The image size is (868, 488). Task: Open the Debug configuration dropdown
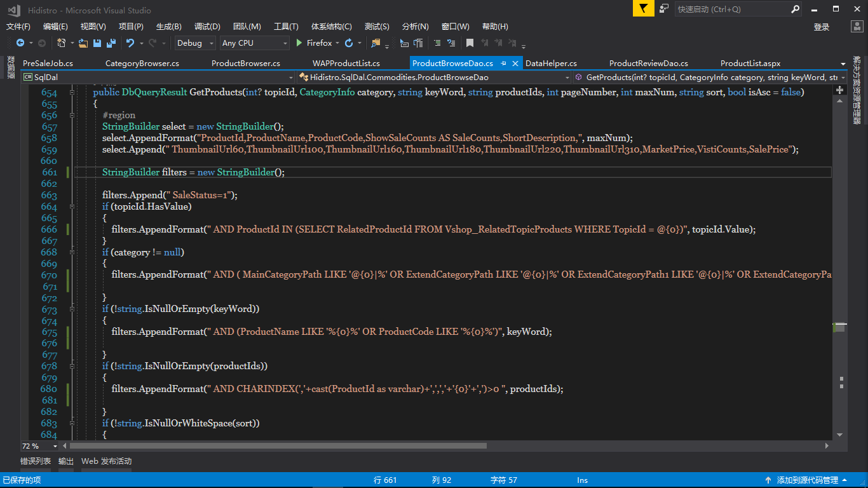pyautogui.click(x=196, y=43)
